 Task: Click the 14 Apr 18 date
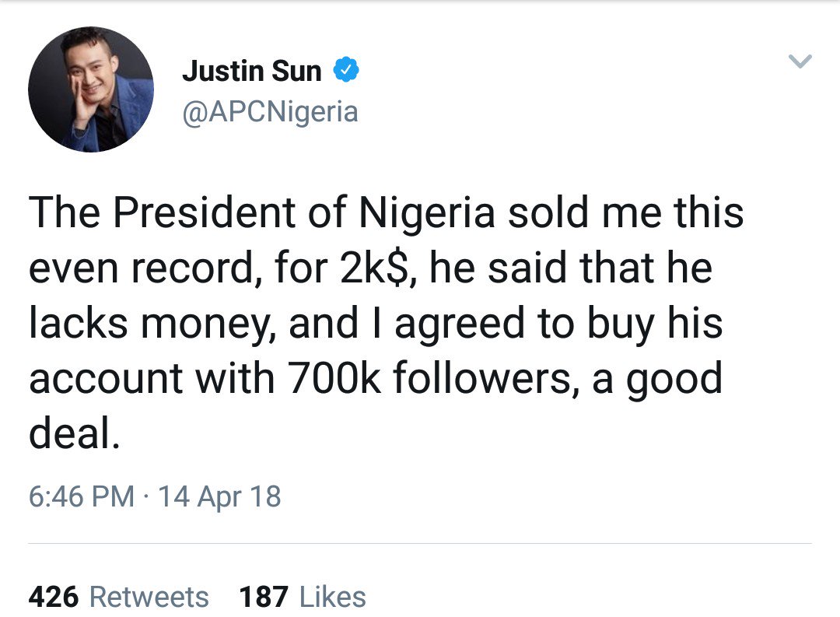[219, 496]
